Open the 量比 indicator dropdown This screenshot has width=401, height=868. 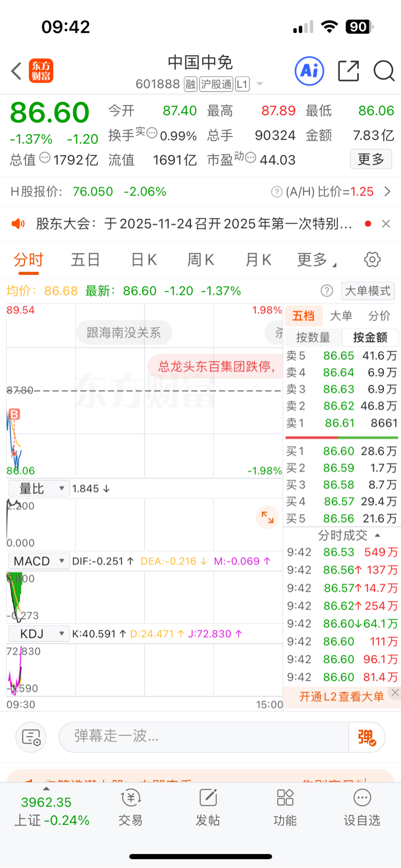[39, 489]
